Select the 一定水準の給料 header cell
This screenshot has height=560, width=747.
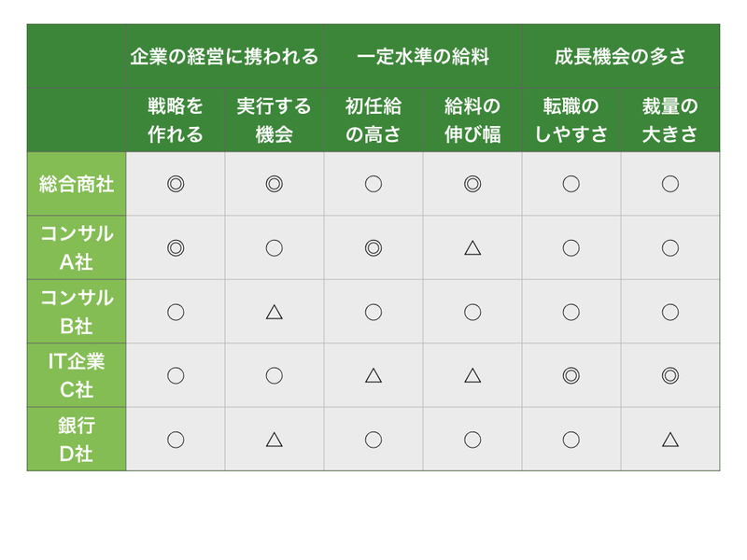(423, 56)
